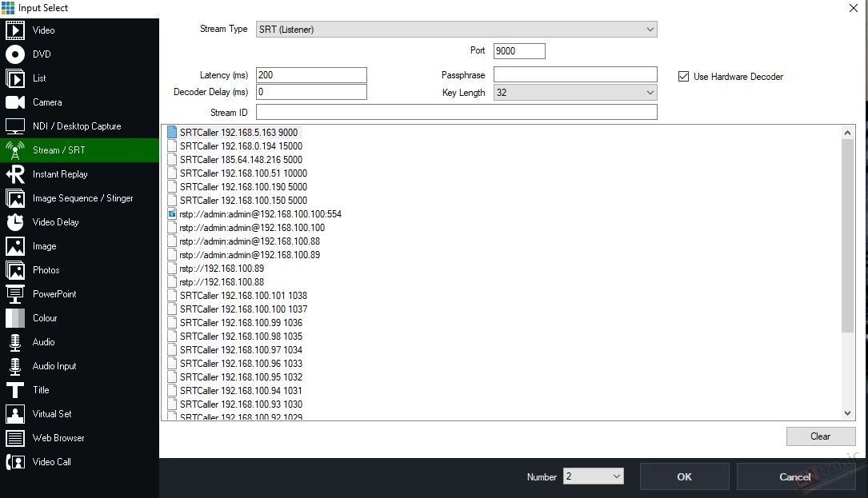Click the scroll down arrow of the list
The width and height of the screenshot is (868, 498).
[x=847, y=412]
